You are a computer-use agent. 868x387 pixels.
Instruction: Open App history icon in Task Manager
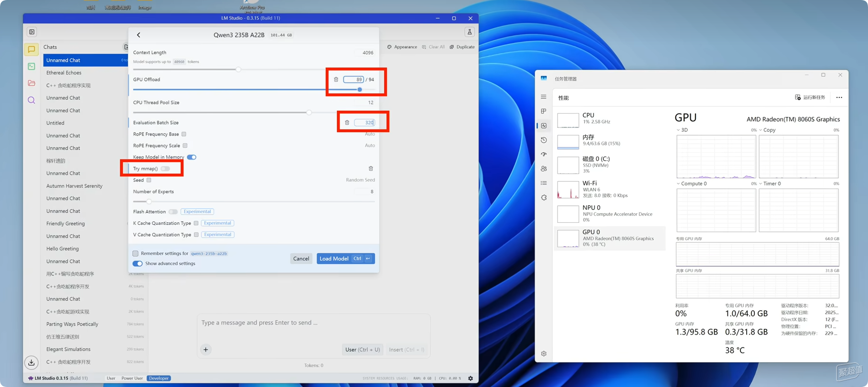pyautogui.click(x=544, y=140)
